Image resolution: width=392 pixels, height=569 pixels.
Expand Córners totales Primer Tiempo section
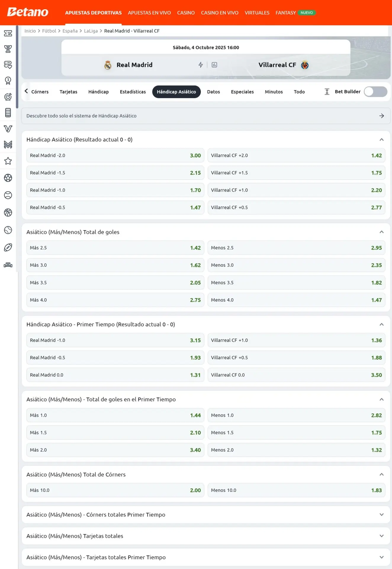tap(381, 514)
